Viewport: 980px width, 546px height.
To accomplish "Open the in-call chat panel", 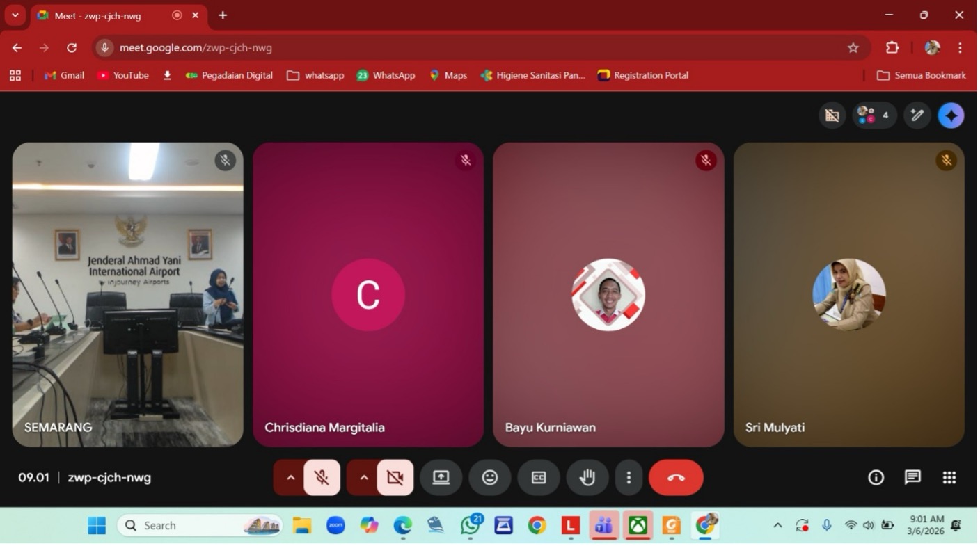I will 912,478.
